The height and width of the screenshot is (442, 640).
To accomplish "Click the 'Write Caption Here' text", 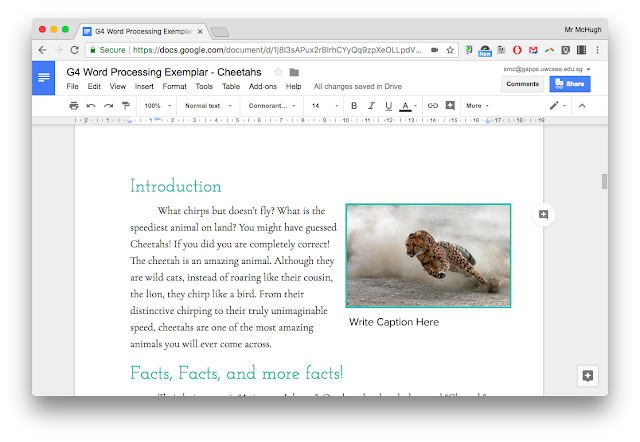I will pos(394,322).
